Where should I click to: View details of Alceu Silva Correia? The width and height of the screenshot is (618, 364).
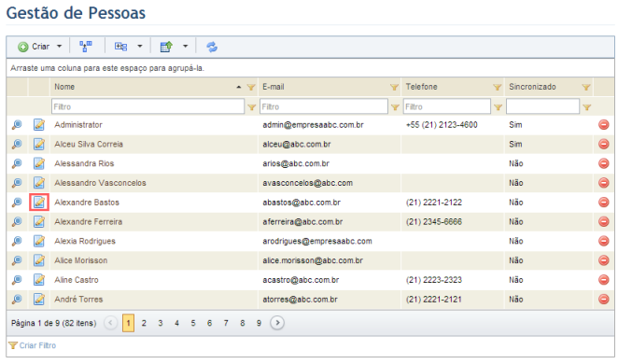(x=17, y=144)
